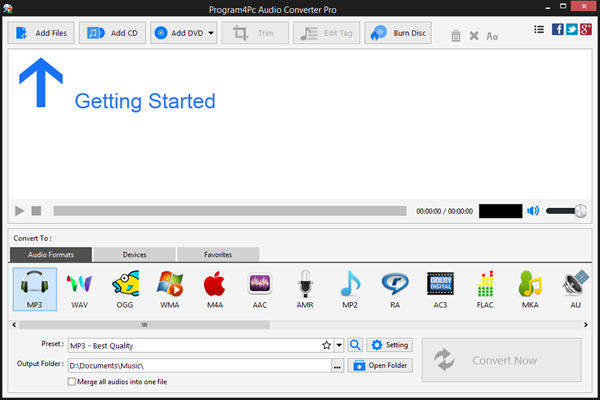
Task: Click the Getting Started text
Action: pos(145,101)
